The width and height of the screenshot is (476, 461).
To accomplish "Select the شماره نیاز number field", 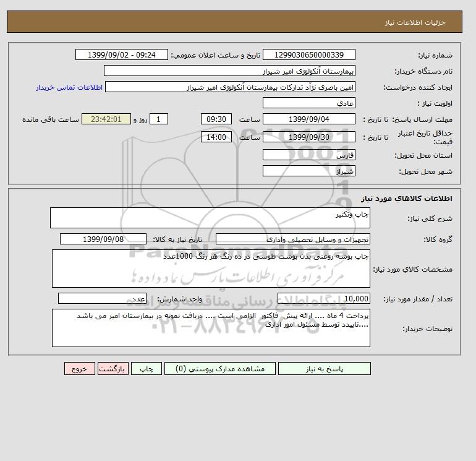I will 308,54.
